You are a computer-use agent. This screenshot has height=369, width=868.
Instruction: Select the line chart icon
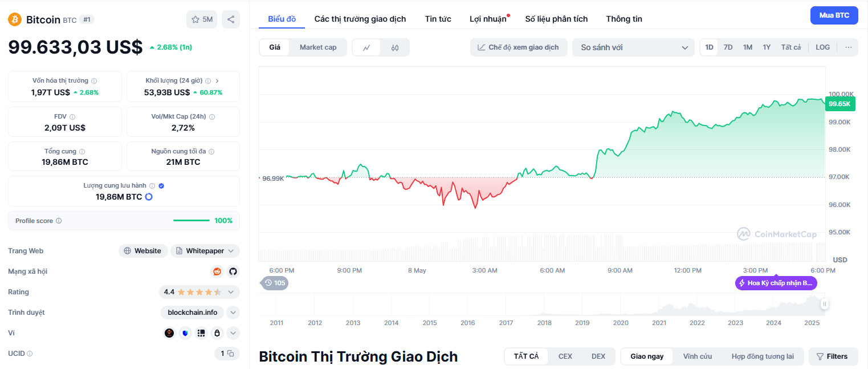[368, 47]
